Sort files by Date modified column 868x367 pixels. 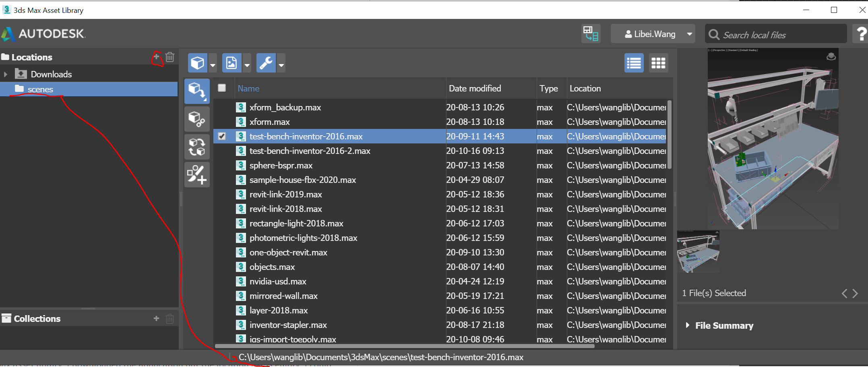click(x=475, y=89)
